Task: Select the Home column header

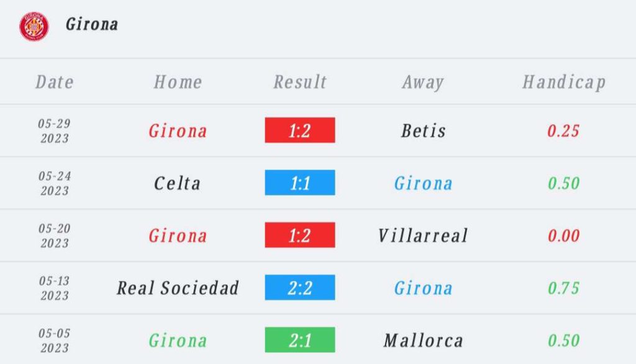Action: 178,82
